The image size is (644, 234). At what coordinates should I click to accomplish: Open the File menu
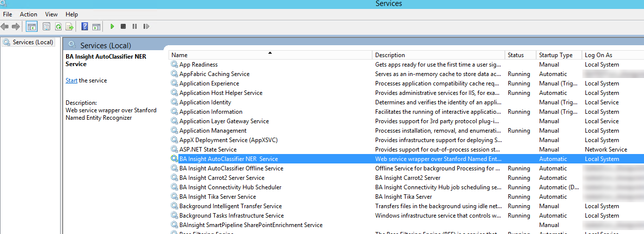[7, 14]
